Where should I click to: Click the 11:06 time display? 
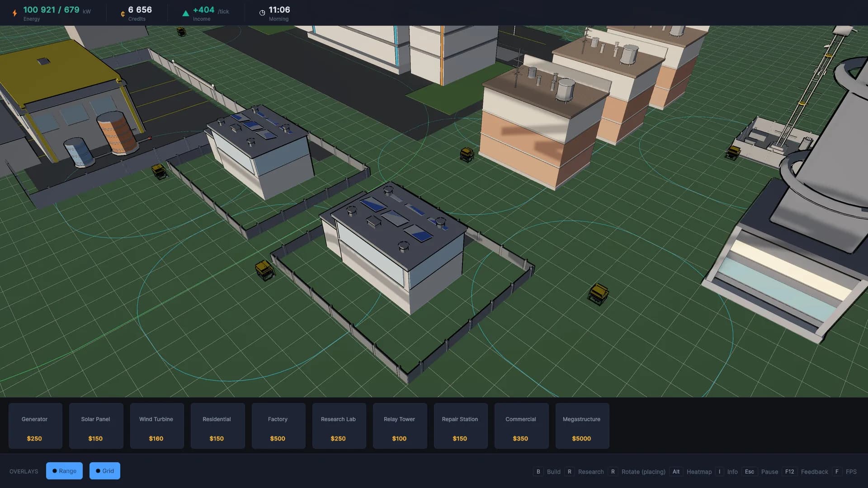(x=279, y=9)
